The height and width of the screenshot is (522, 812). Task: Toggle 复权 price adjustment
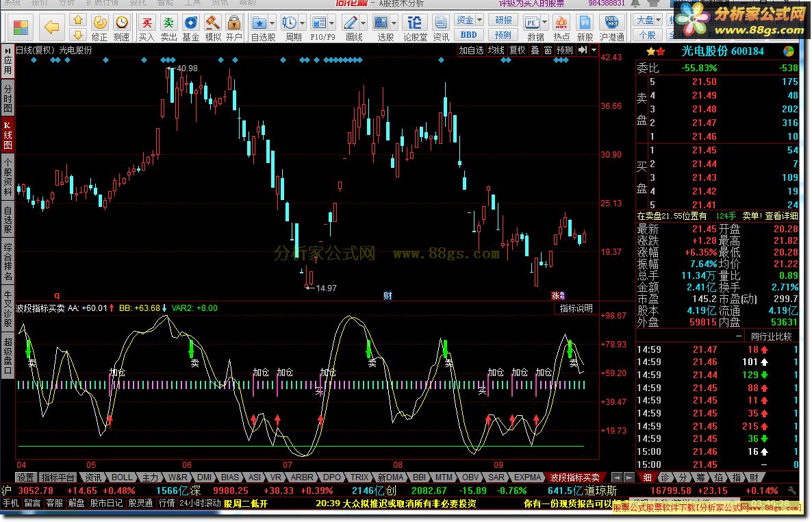pyautogui.click(x=517, y=50)
